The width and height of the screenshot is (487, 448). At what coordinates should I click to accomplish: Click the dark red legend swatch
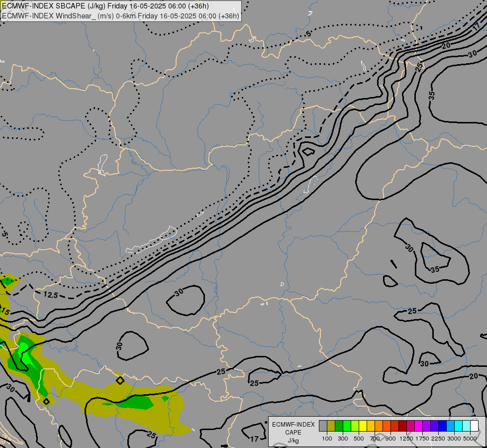coord(402,426)
